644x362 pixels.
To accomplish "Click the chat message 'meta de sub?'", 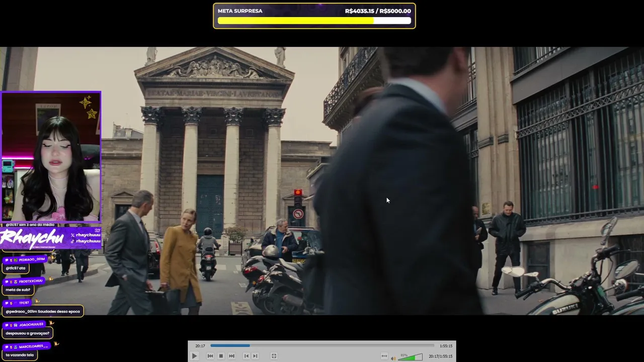I will (18, 290).
